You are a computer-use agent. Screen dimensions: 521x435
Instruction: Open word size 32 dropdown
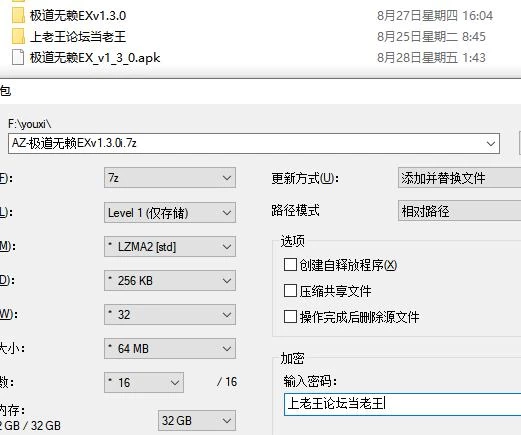coord(170,315)
